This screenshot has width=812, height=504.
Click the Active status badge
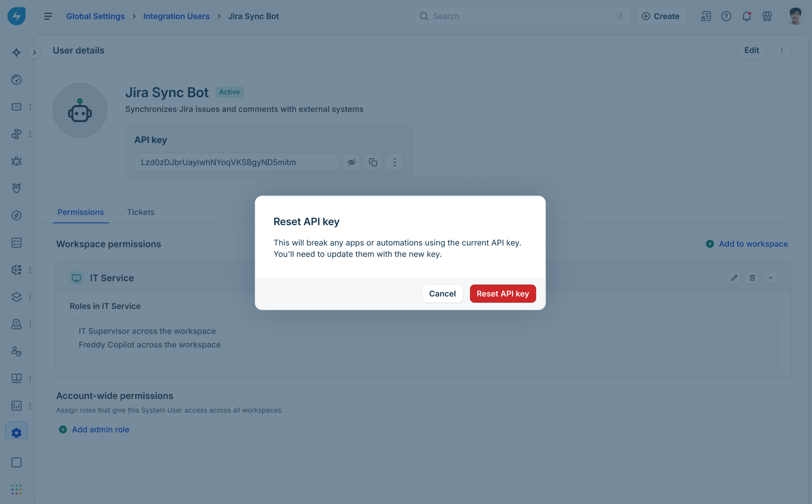229,92
